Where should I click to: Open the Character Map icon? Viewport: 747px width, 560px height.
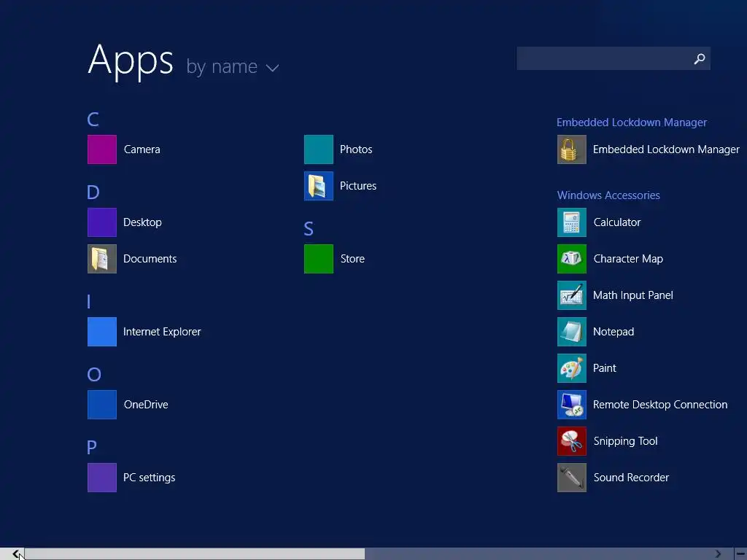click(572, 259)
